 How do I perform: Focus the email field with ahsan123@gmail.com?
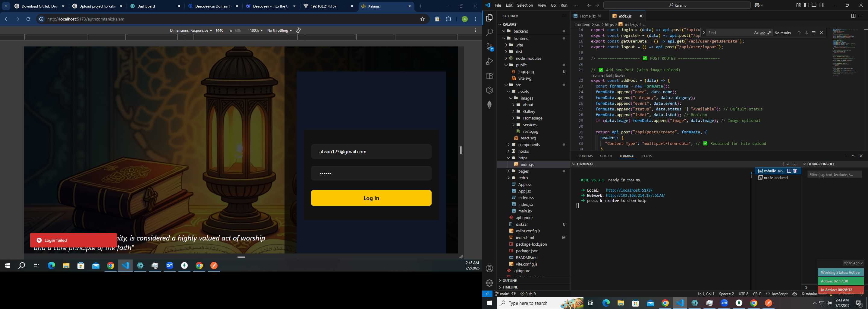point(371,151)
